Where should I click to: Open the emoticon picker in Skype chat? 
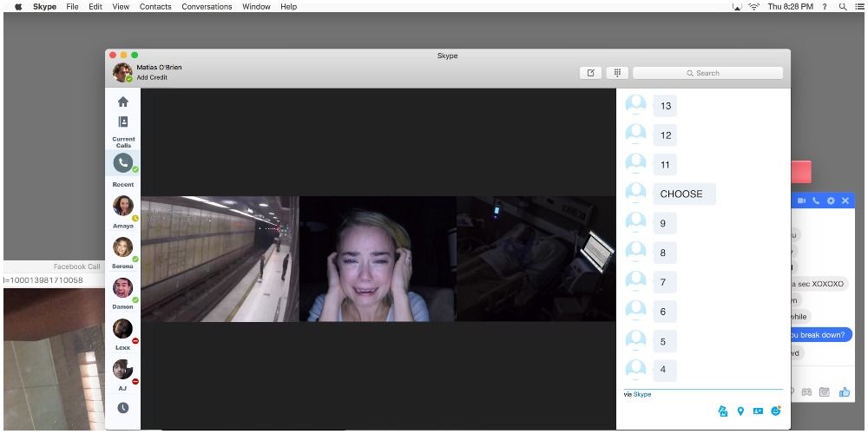pyautogui.click(x=776, y=411)
